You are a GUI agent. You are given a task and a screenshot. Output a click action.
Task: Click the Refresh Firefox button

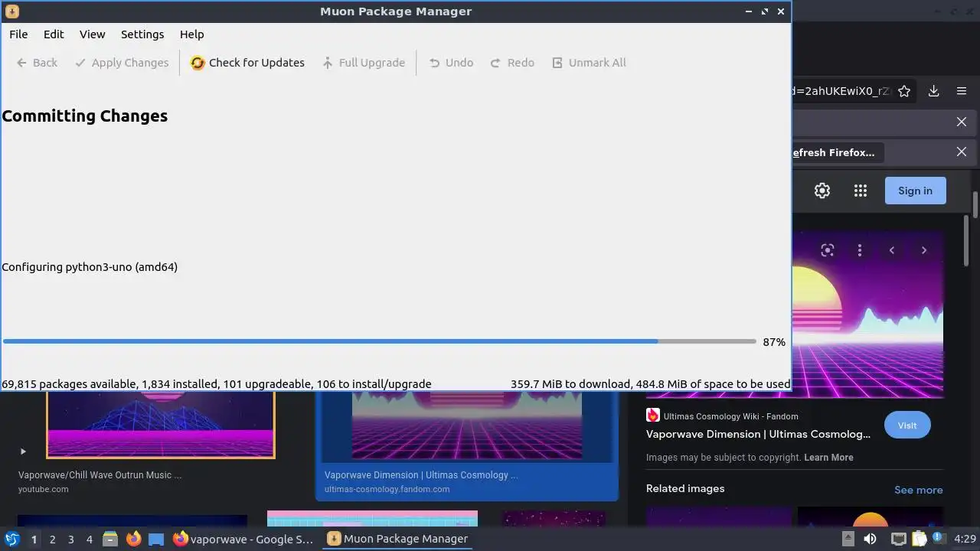pos(837,152)
